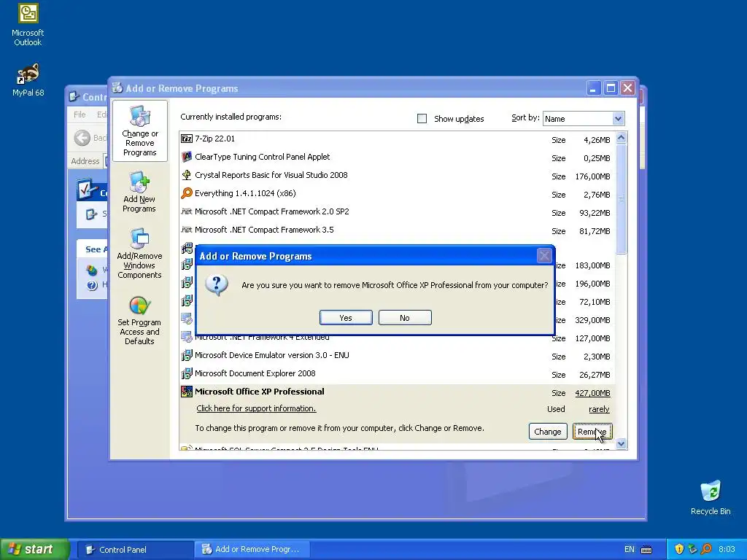
Task: Click the Crystal Reports Basic icon
Action: pos(187,175)
